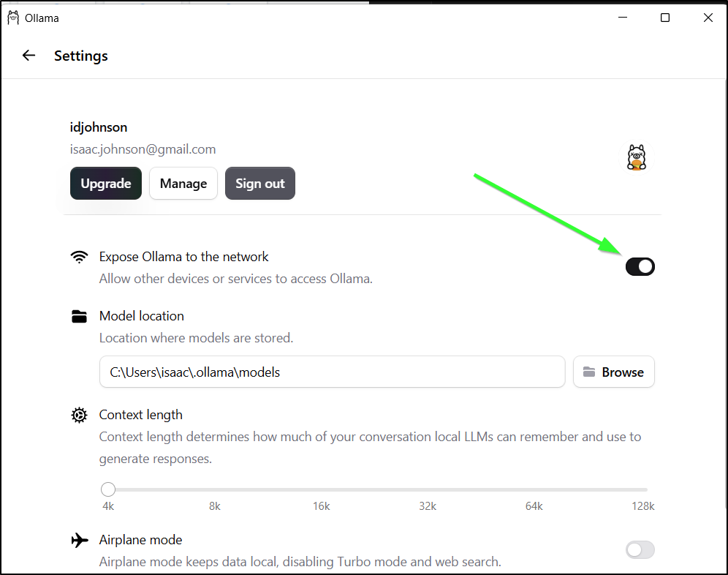Click the Wi-Fi network exposure icon
The width and height of the screenshot is (728, 575).
tap(79, 257)
